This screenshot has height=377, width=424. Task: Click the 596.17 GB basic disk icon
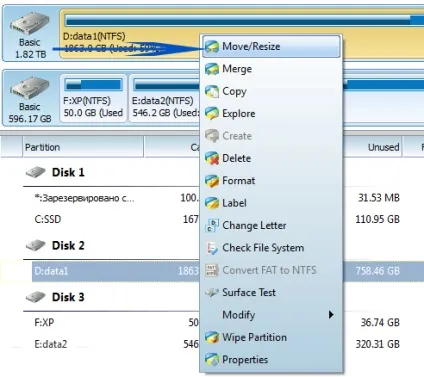pos(29,88)
